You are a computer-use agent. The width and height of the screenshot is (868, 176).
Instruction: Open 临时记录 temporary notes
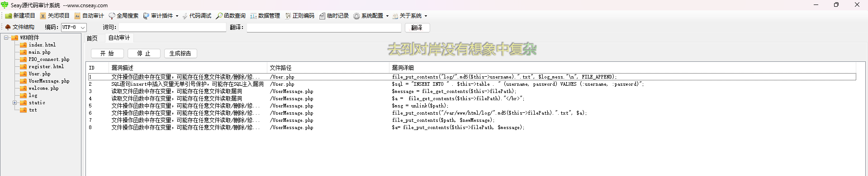[334, 16]
